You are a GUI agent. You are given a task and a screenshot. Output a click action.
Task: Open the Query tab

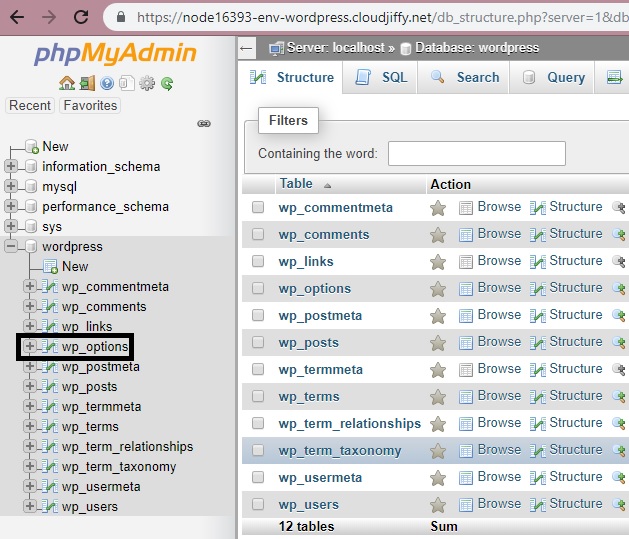click(x=553, y=77)
